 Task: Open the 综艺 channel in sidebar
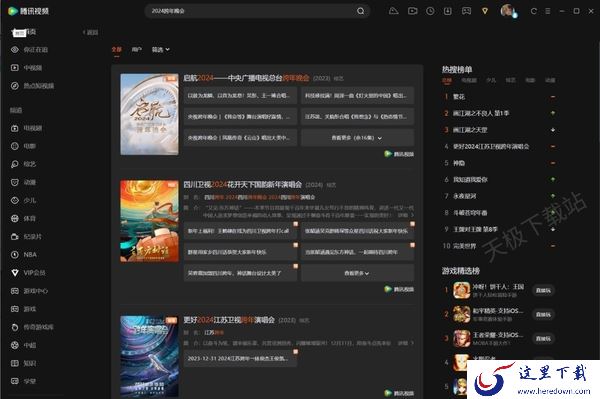coord(23,164)
